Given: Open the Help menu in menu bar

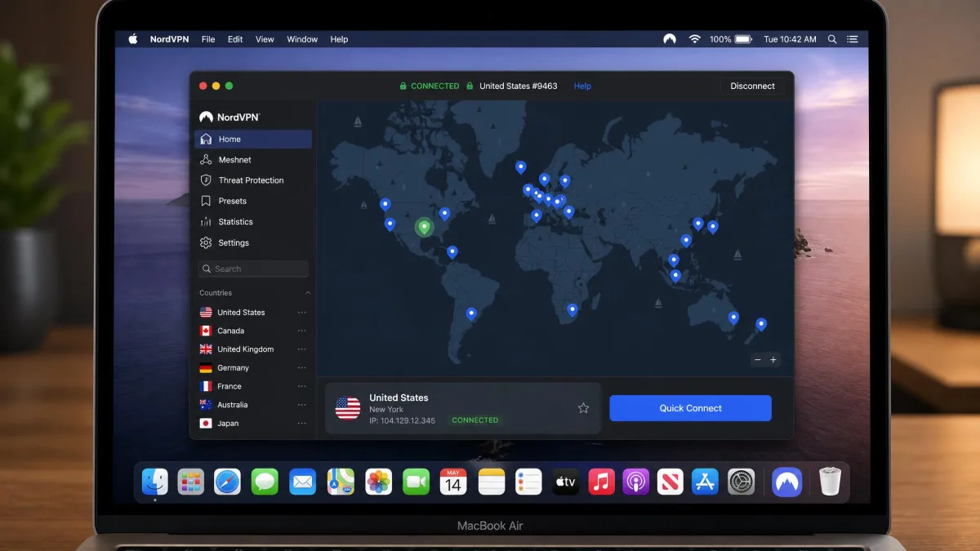Looking at the screenshot, I should click(339, 39).
